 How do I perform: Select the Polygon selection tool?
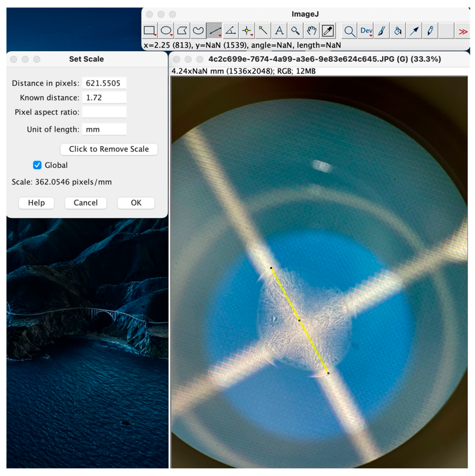tap(182, 31)
